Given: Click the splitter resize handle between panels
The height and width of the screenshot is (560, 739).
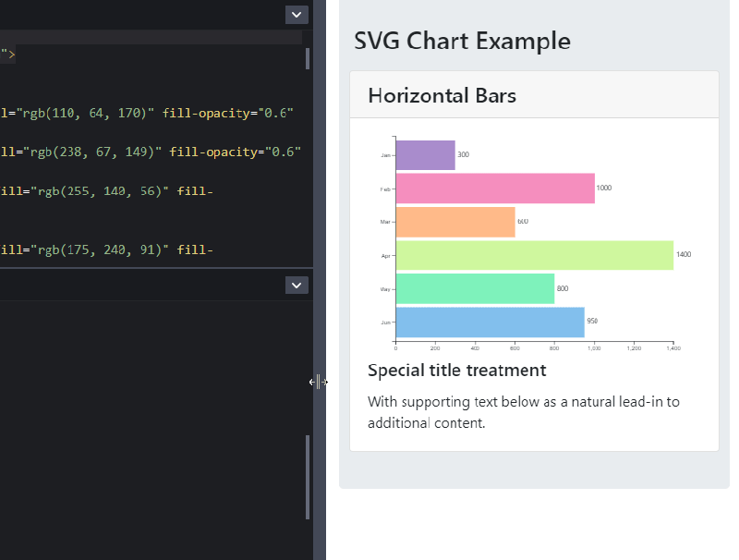Looking at the screenshot, I should click(319, 382).
